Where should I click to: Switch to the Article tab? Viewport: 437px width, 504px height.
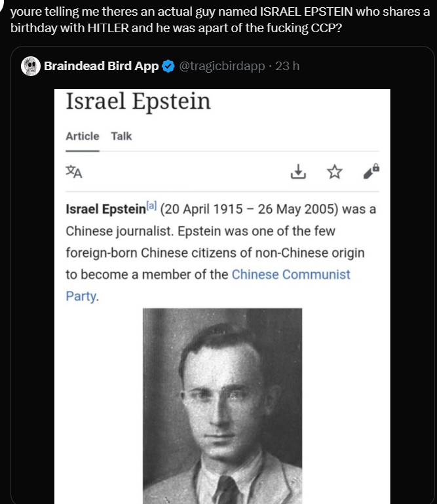[83, 136]
